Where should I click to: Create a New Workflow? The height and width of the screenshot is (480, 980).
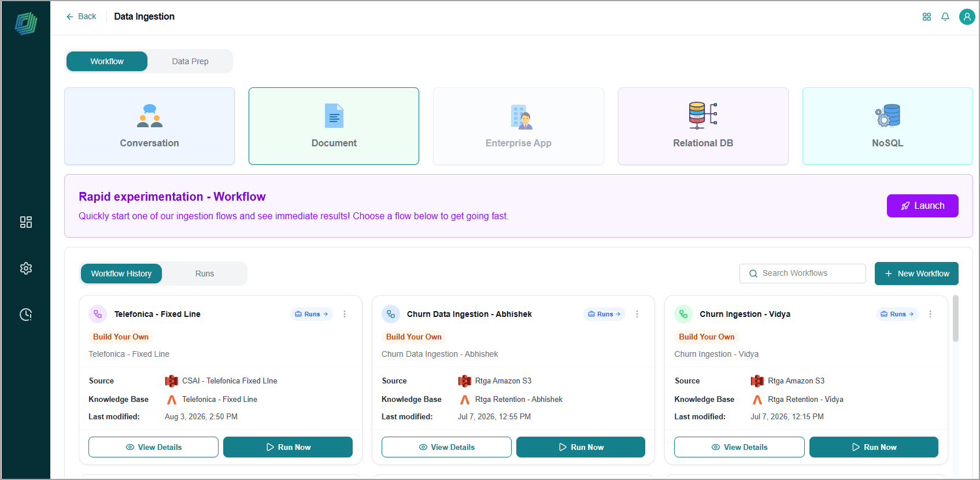[916, 274]
